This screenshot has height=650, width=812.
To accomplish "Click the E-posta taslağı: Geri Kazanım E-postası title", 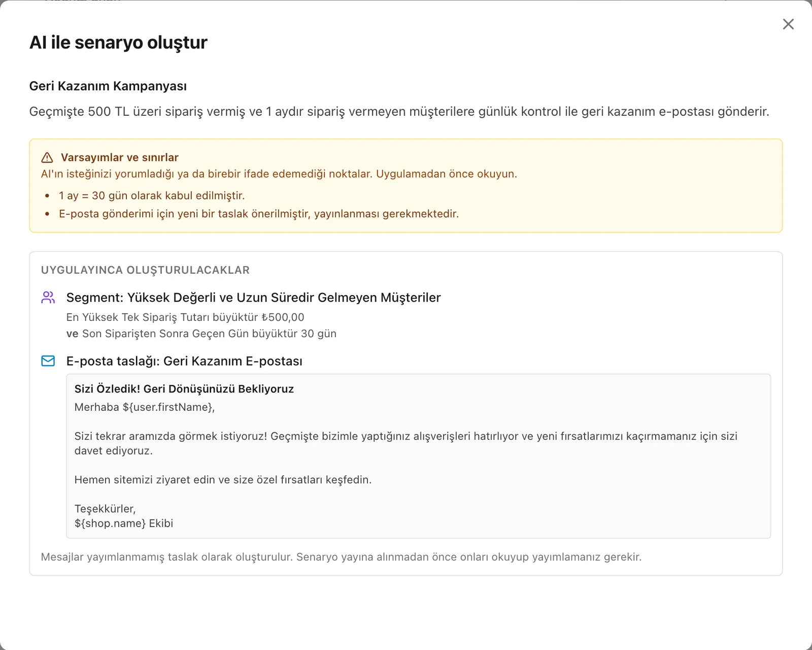I will point(184,361).
